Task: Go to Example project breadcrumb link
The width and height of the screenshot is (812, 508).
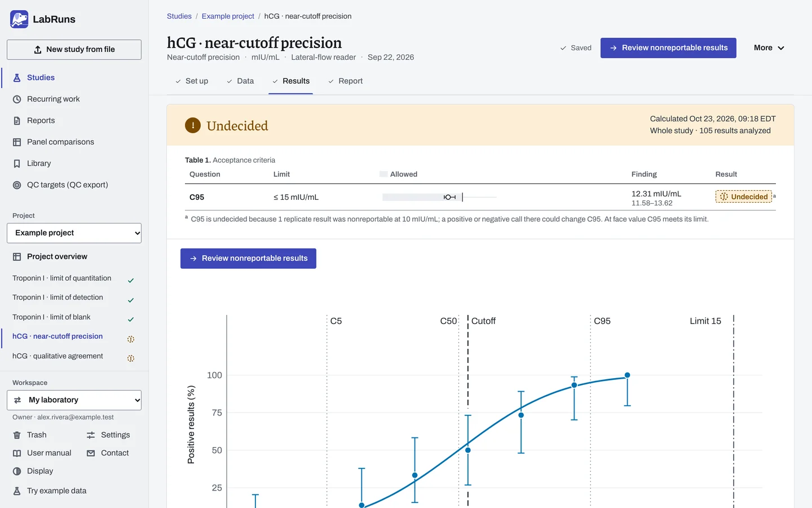Action: [x=228, y=16]
